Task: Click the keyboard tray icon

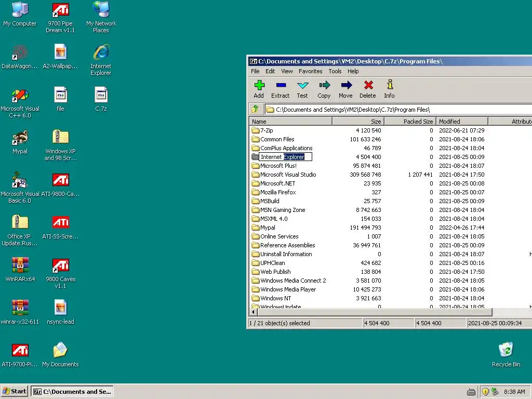Action: coord(471,392)
